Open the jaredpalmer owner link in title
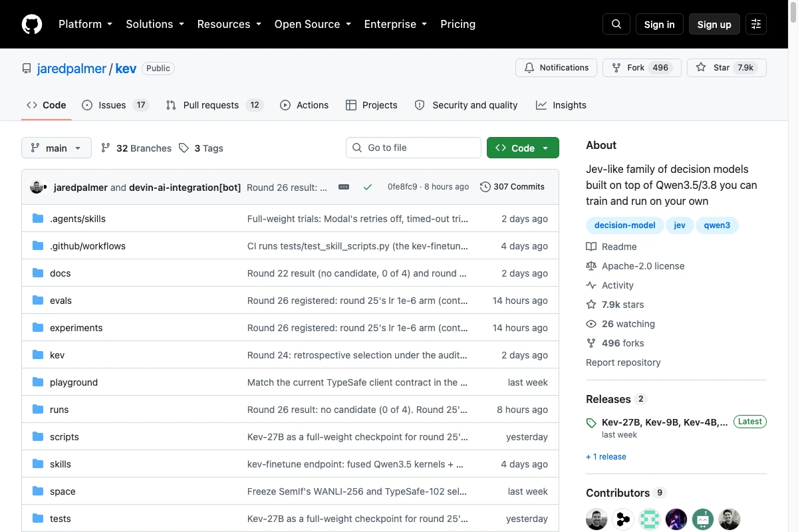Screen dimensions: 798x532 (72, 68)
